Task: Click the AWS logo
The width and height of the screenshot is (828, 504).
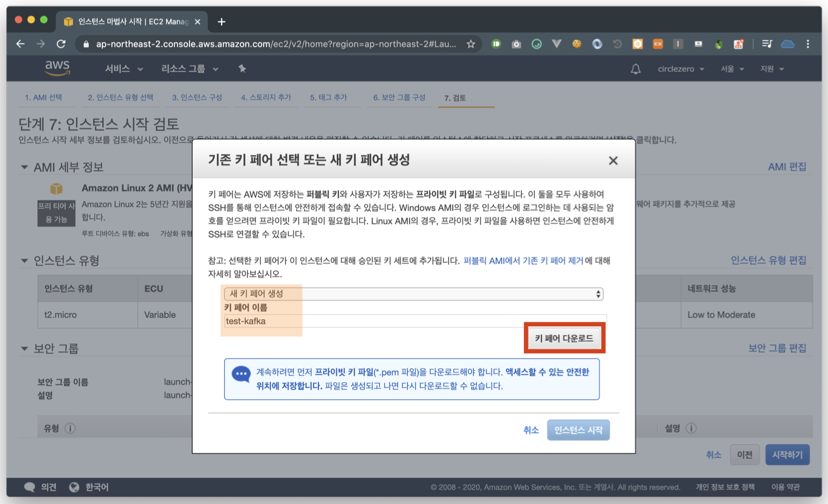Action: tap(58, 68)
